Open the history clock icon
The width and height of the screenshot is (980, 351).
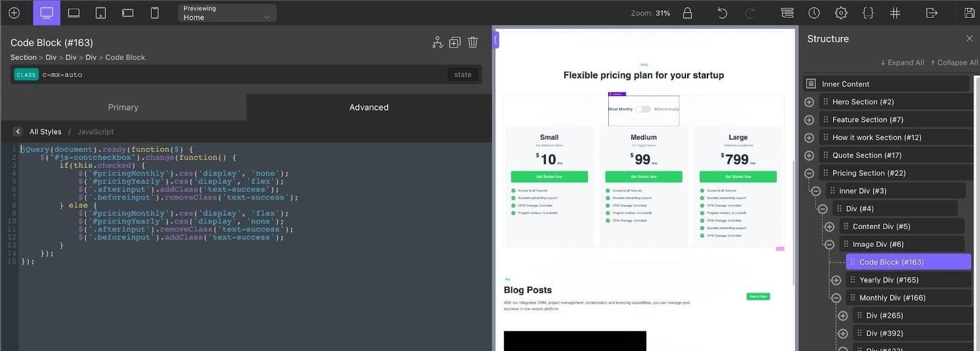tap(814, 13)
